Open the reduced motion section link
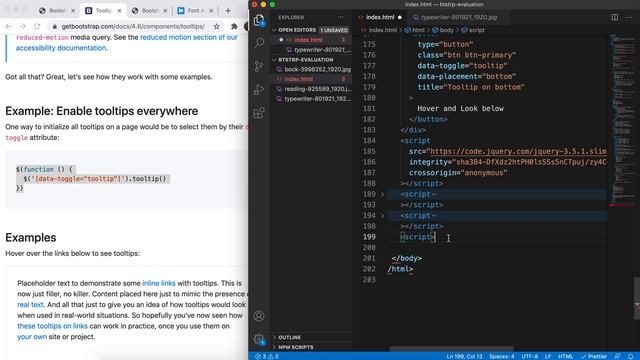640x360 pixels. (x=189, y=37)
